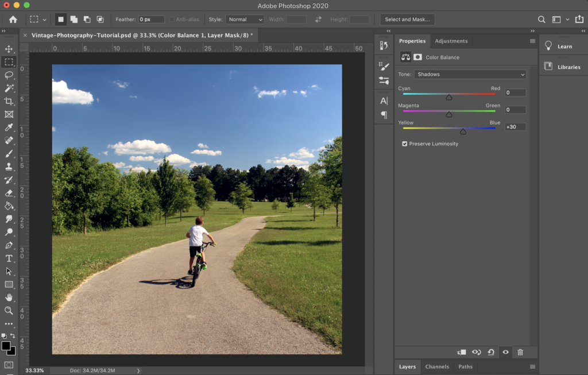The width and height of the screenshot is (588, 375).
Task: Reset Color Balance to adjustment defaults
Action: [x=491, y=352]
